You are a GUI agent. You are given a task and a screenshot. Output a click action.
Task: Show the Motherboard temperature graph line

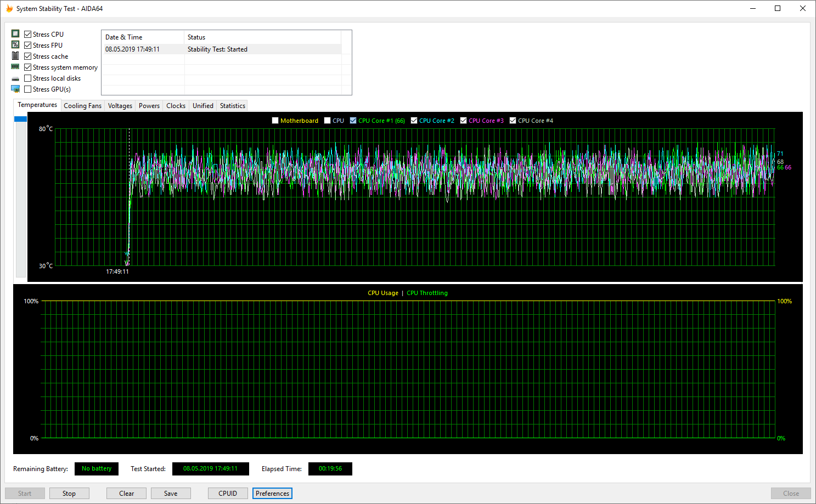[x=275, y=121]
